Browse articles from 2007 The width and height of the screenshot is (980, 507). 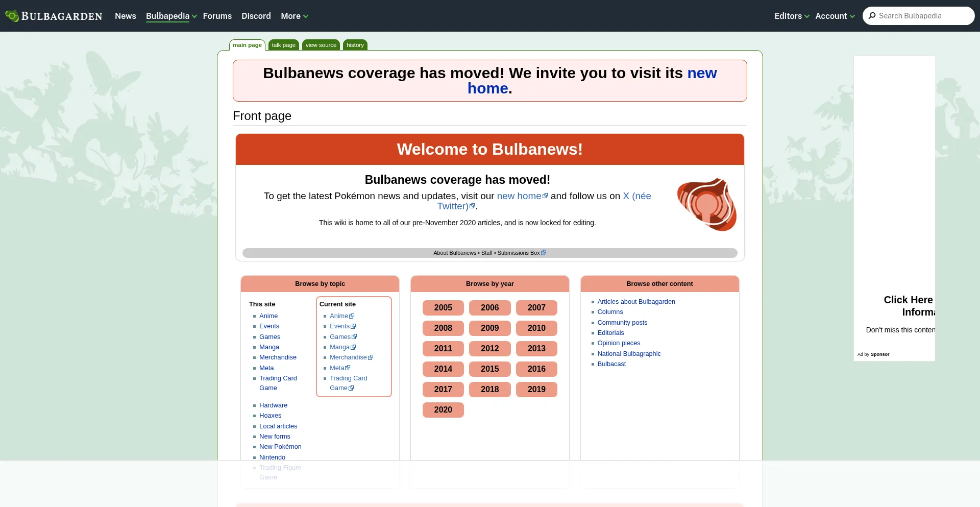(536, 308)
